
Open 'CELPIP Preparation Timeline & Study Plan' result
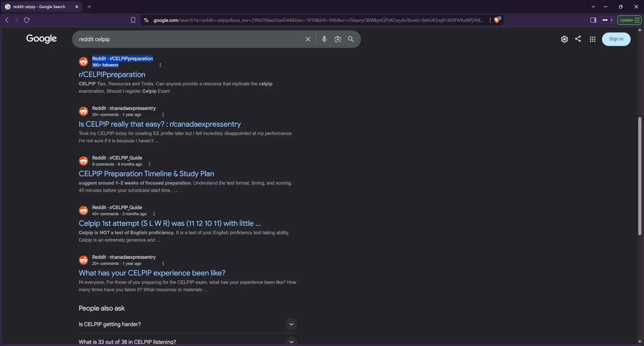coord(146,174)
